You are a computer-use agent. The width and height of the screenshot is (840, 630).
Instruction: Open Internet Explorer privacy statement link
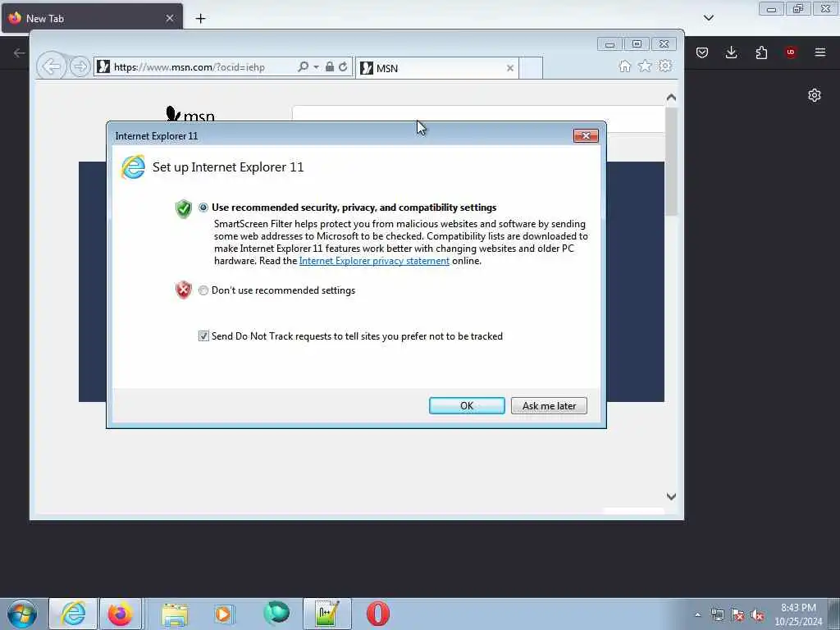point(374,261)
